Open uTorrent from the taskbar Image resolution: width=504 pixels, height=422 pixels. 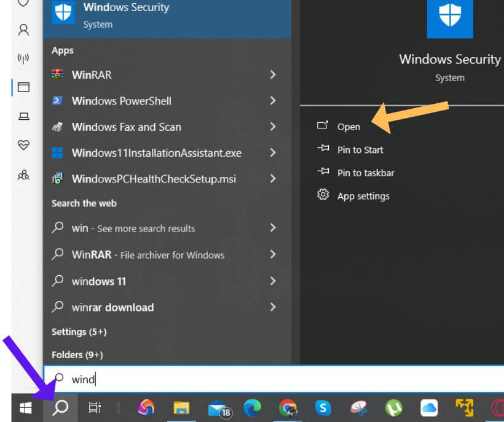(x=394, y=408)
